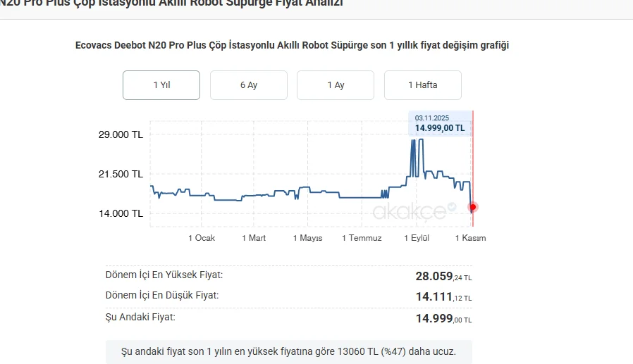633x364 pixels.
Task: Switch to the 6 Ay tab
Action: [248, 85]
